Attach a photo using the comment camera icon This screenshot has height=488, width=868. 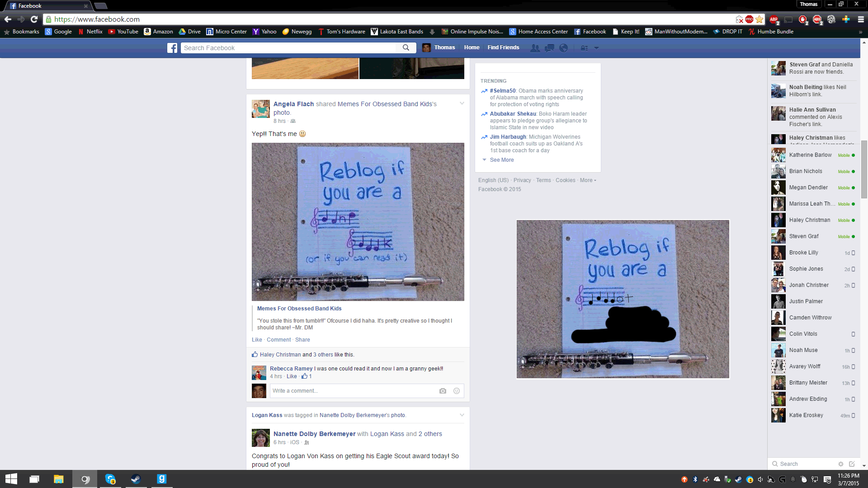(443, 391)
